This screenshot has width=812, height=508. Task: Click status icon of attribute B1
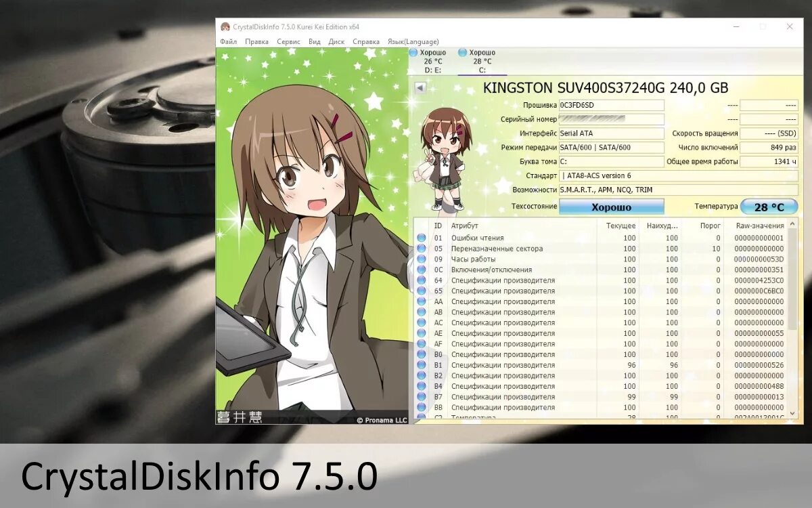pos(422,365)
